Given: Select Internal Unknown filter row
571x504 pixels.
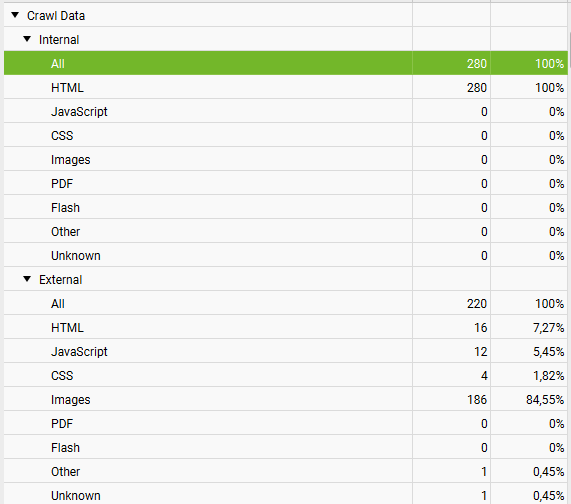Looking at the screenshot, I should click(x=286, y=256).
